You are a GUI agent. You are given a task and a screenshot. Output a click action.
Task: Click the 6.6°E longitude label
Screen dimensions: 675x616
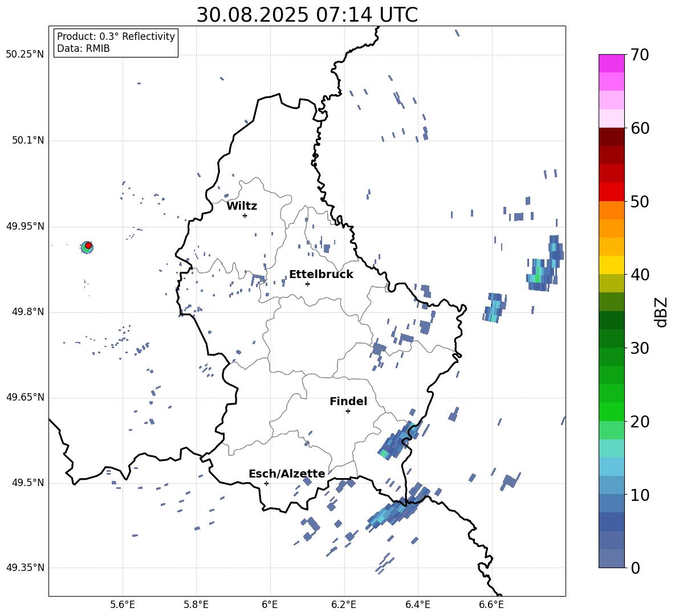491,605
